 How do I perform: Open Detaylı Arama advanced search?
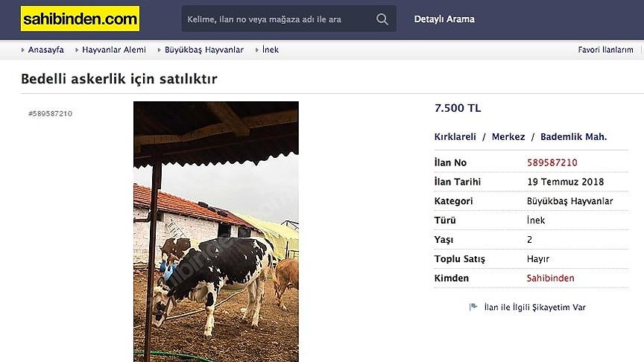[444, 19]
